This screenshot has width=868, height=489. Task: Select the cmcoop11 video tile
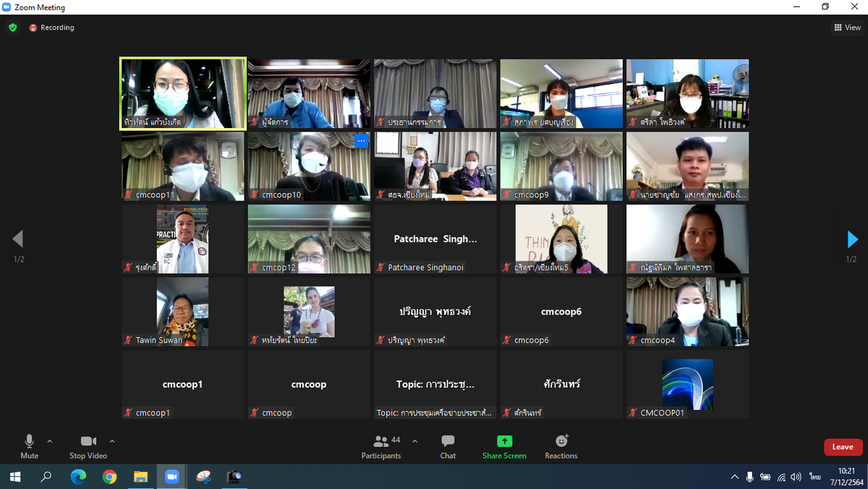click(x=183, y=166)
